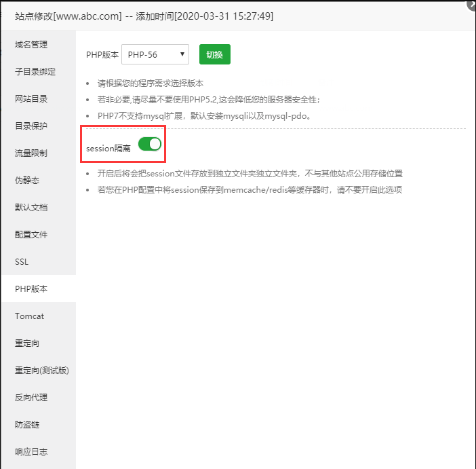Open the 域名管理 tab
476x469 pixels.
[32, 45]
